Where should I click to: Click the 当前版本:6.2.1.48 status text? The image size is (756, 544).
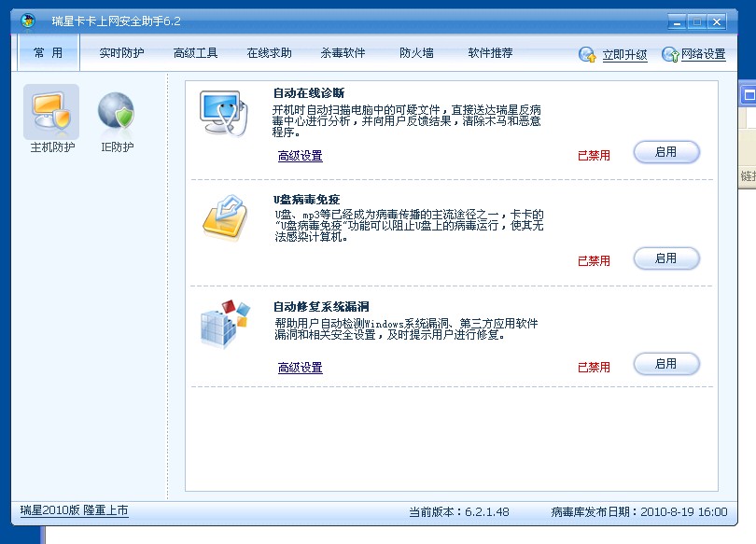[x=459, y=511]
